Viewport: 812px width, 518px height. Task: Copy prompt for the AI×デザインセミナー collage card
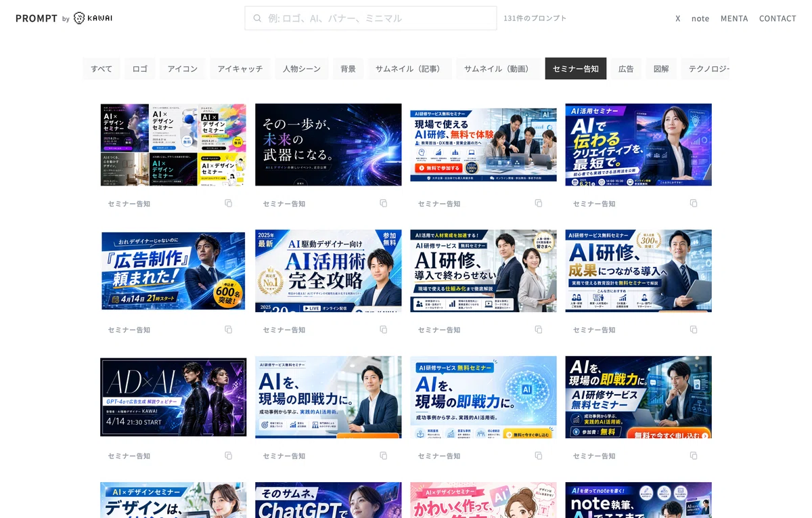(228, 203)
